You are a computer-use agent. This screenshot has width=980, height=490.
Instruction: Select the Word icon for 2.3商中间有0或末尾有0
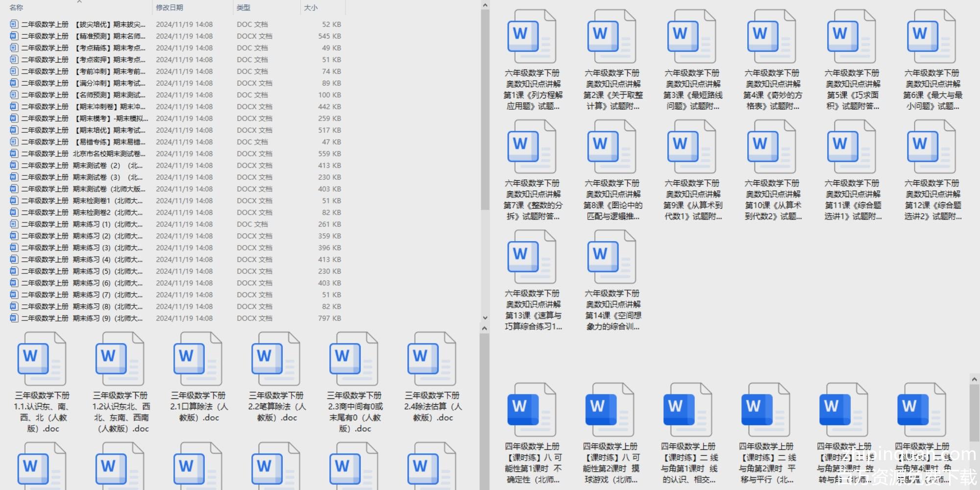(353, 359)
